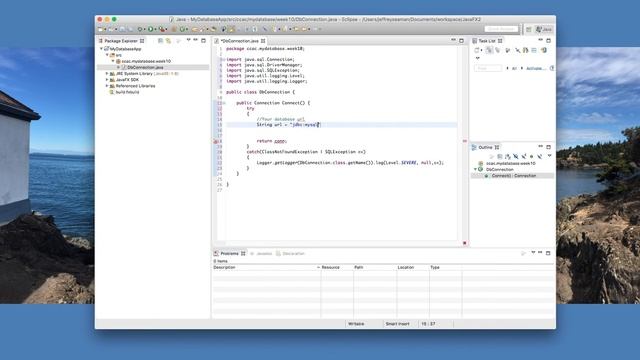This screenshot has width=640, height=360.
Task: Click the Task List help icon
Action: click(x=552, y=68)
